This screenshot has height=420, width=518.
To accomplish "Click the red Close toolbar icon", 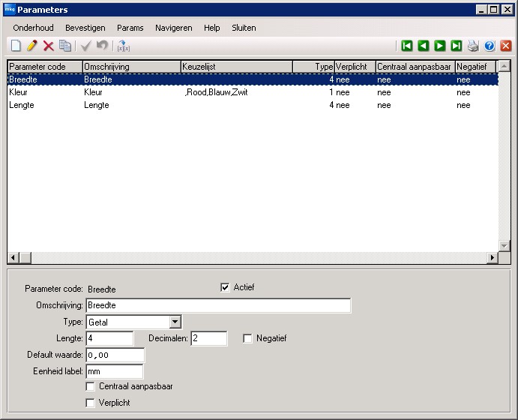I will pos(506,46).
